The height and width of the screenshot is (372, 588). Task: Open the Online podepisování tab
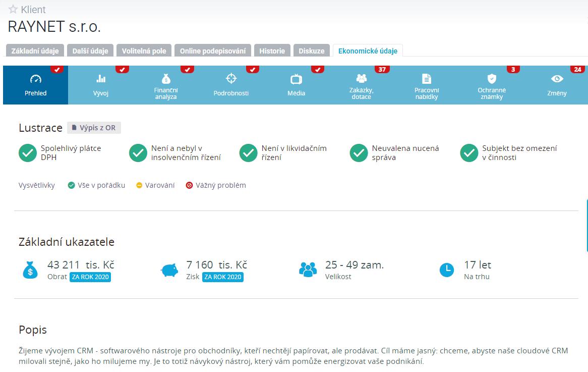point(213,50)
